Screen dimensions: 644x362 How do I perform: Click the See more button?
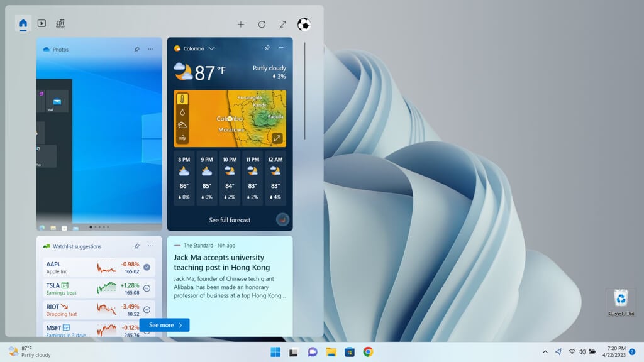tap(165, 325)
